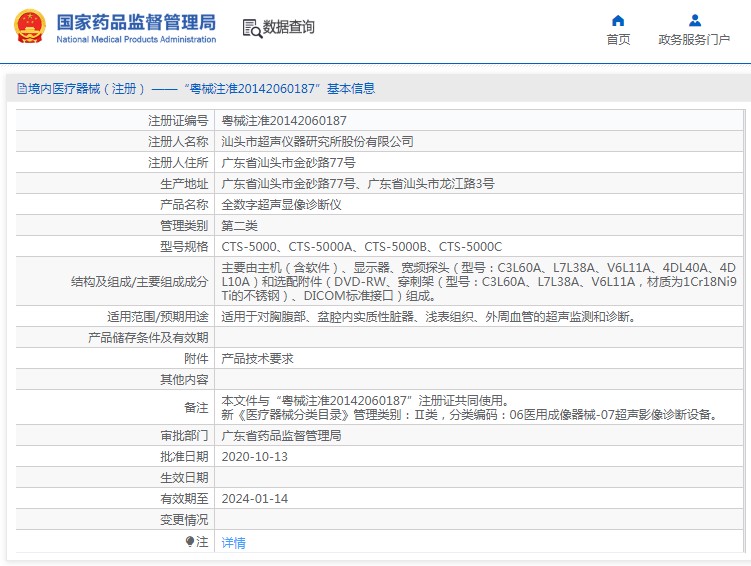Click National Medical Products Administration English text

pos(135,40)
